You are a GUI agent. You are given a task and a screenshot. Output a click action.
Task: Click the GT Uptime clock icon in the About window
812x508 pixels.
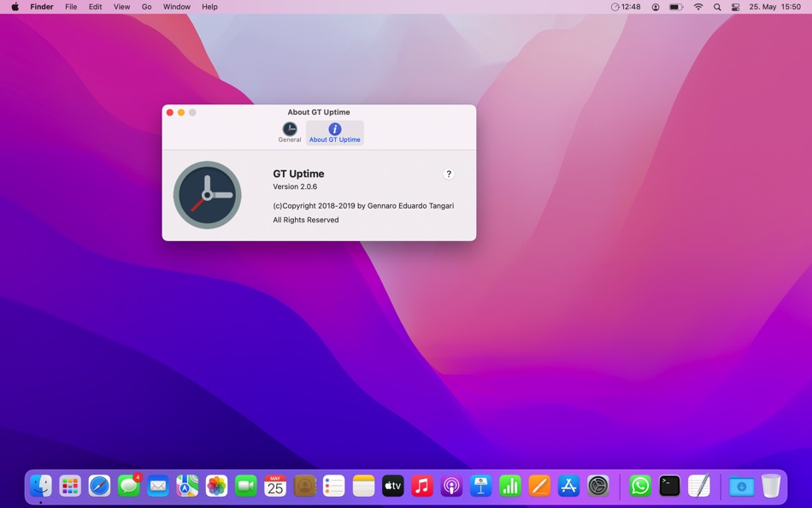pyautogui.click(x=207, y=194)
